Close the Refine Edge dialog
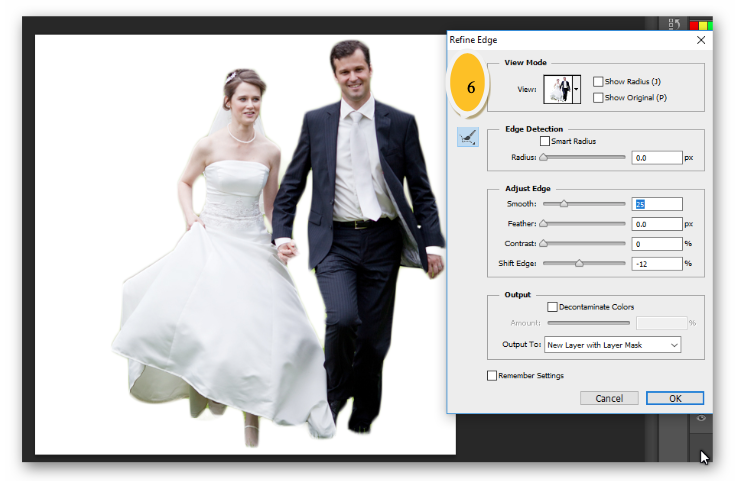 pyautogui.click(x=700, y=41)
